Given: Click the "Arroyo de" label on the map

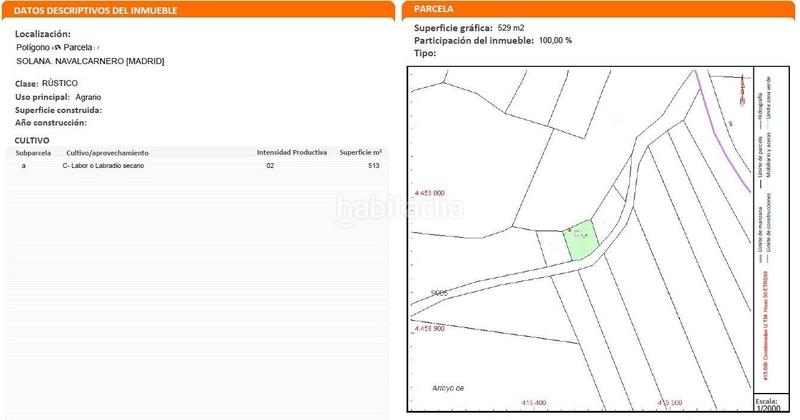Looking at the screenshot, I should pyautogui.click(x=451, y=386).
